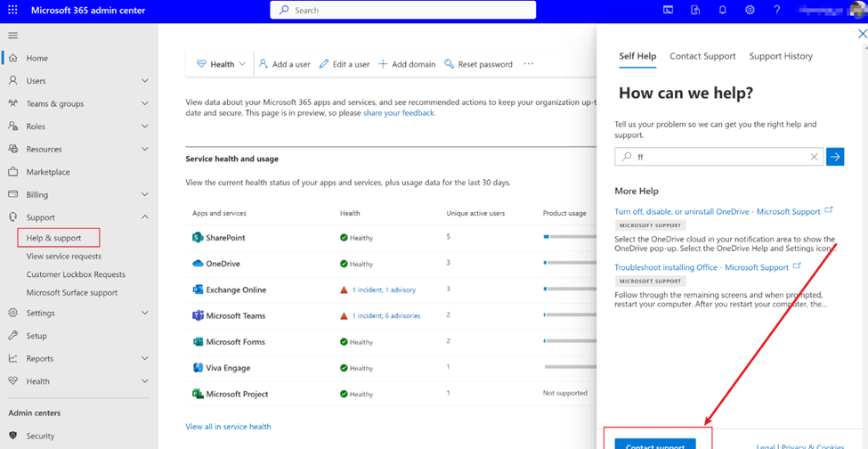Submit help search with arrow button
The image size is (868, 449).
point(835,157)
